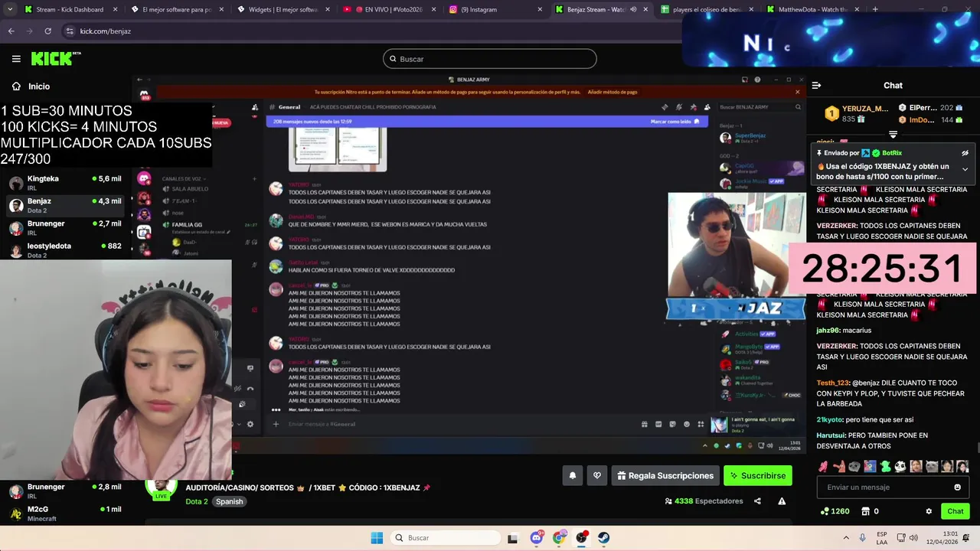
Task: Go to the Kick logo homepage
Action: [55, 59]
